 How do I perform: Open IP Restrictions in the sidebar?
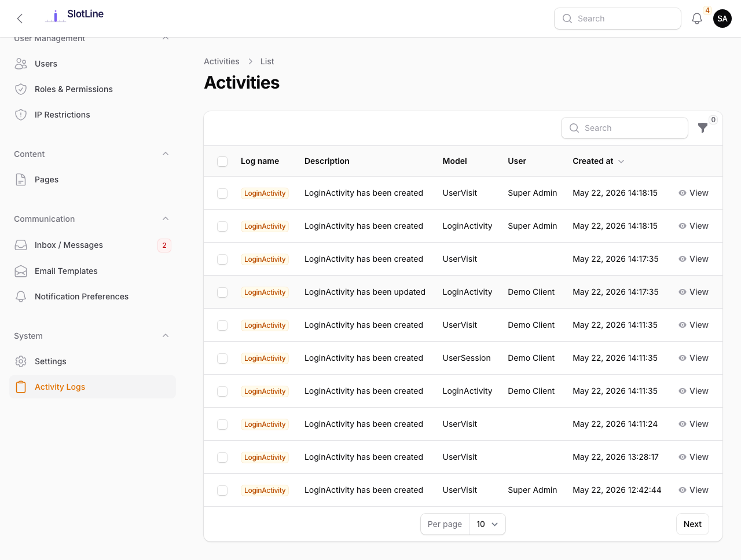point(93,115)
